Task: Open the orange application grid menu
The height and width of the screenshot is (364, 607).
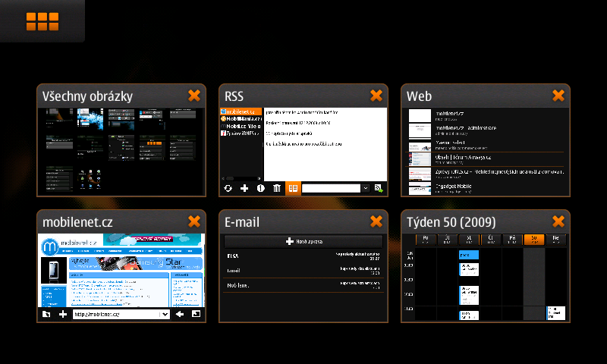Action: click(42, 21)
